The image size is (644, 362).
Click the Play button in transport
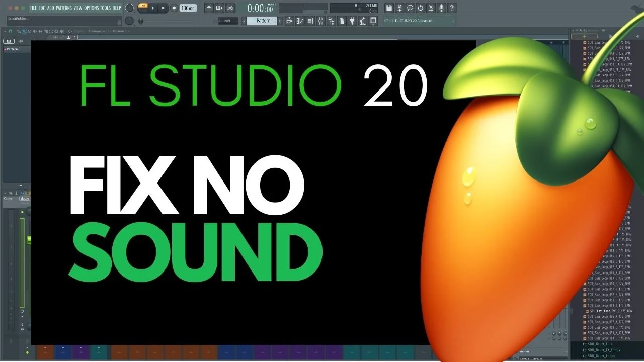click(x=153, y=8)
